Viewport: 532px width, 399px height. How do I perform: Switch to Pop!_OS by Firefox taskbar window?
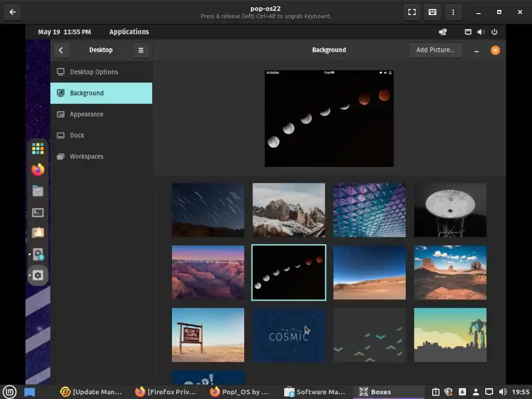pos(240,392)
